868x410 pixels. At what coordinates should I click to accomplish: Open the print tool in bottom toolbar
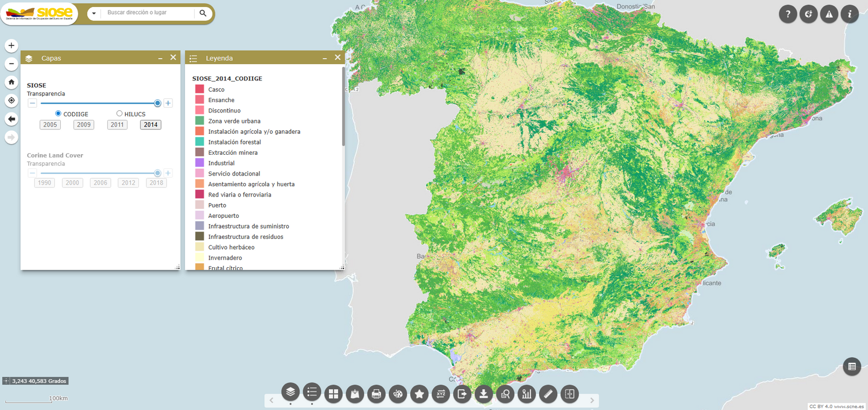point(376,394)
